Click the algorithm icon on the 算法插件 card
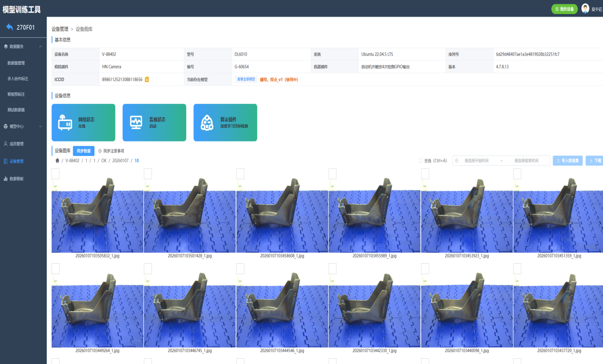 (x=207, y=123)
